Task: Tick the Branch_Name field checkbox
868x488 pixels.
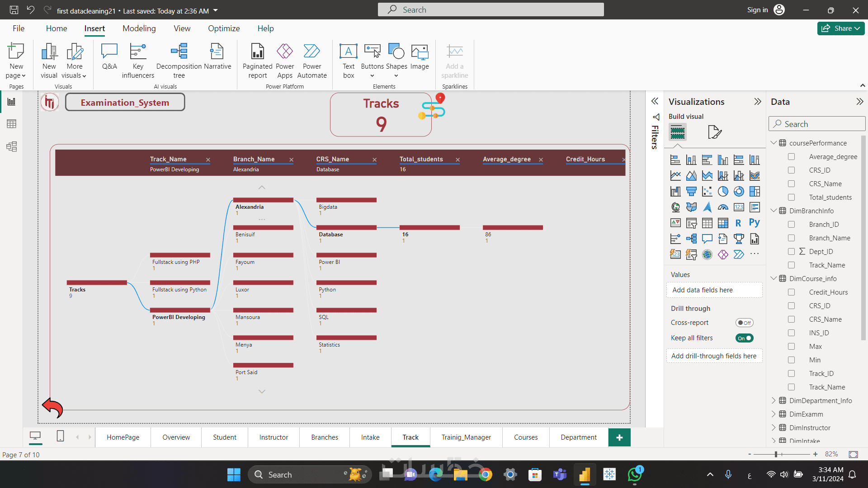Action: coord(791,238)
